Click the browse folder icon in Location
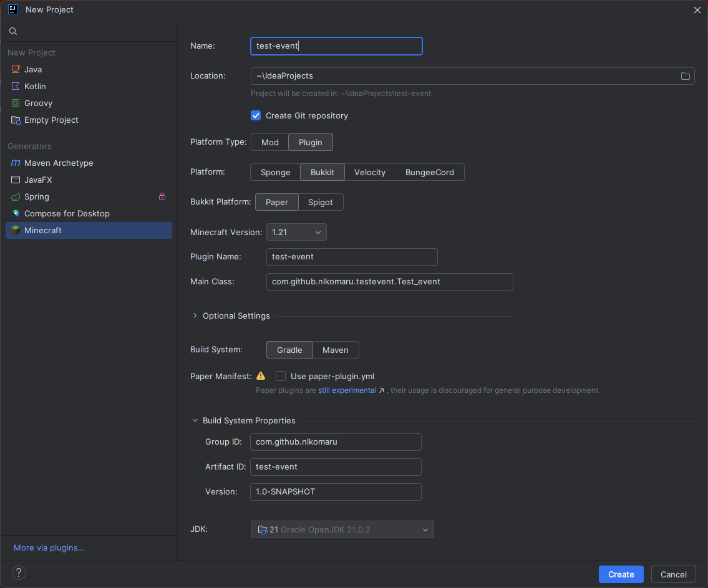This screenshot has height=588, width=708. [x=685, y=76]
